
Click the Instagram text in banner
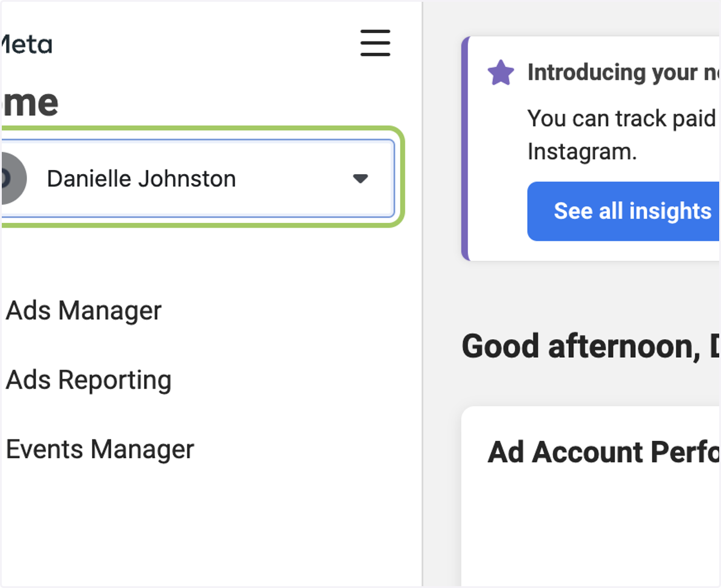tap(582, 151)
